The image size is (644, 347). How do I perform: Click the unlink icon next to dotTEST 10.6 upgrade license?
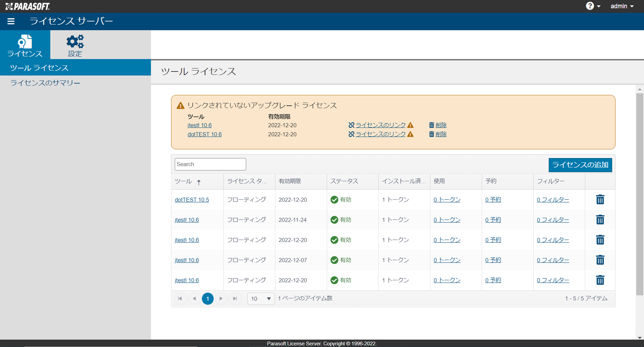tap(351, 134)
